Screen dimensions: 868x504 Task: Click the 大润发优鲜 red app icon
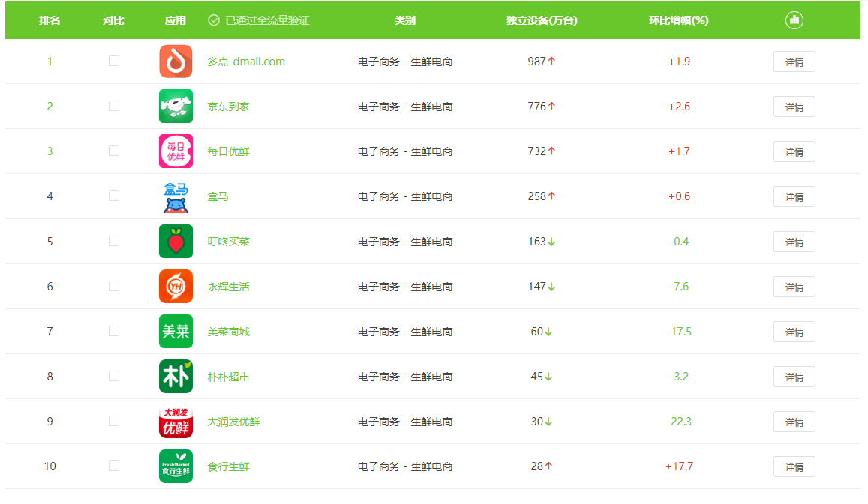(176, 421)
